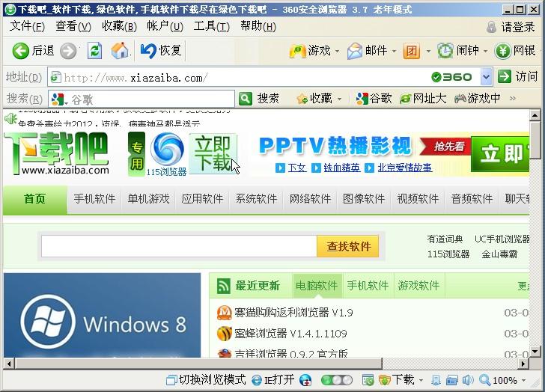Select the 电脑软件 tab in 最近更新
Screen dimensions: 545x392
317,286
